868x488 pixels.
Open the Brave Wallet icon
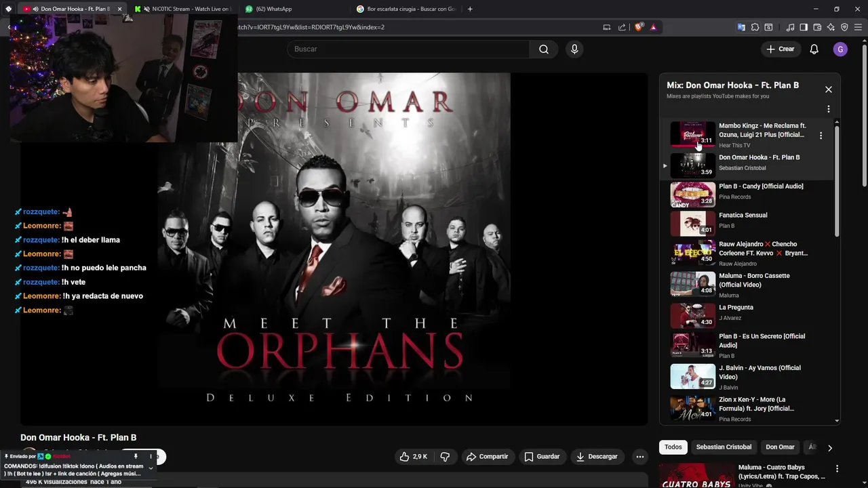[x=817, y=27]
